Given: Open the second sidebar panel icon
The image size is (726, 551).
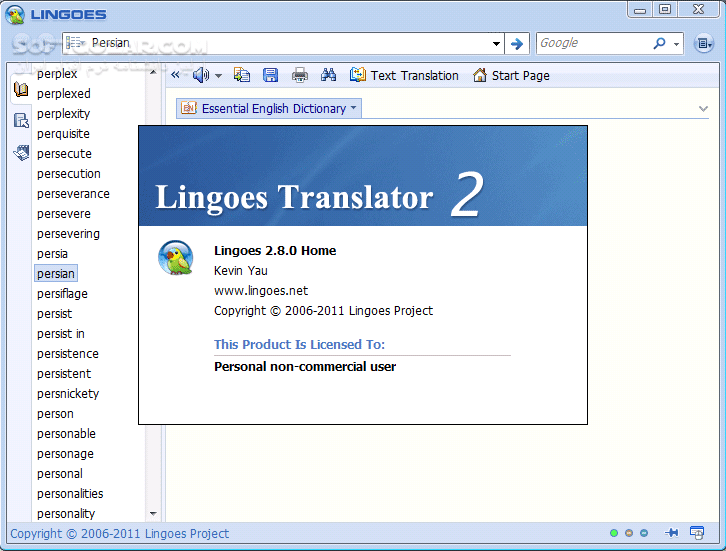Looking at the screenshot, I should [21, 120].
